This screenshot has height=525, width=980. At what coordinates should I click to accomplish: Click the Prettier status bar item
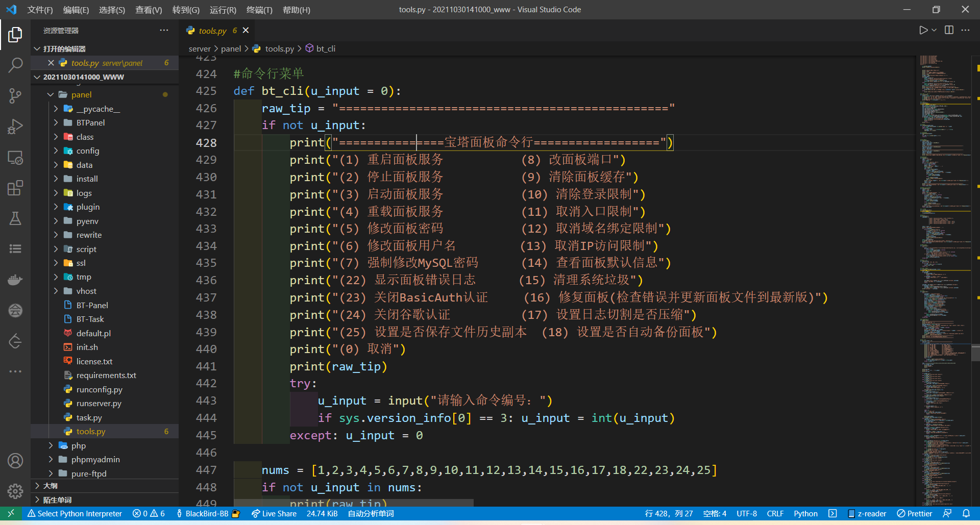point(915,513)
